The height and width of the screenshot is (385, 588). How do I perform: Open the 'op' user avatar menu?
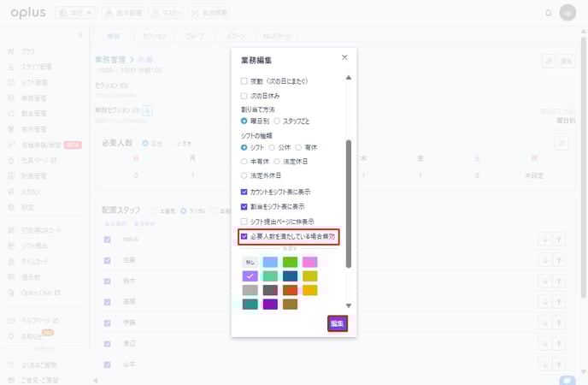click(568, 13)
